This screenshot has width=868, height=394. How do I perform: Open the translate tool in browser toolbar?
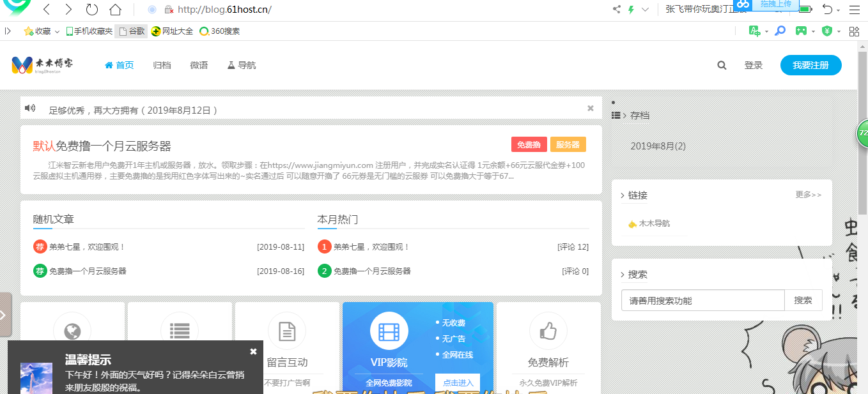(x=756, y=31)
